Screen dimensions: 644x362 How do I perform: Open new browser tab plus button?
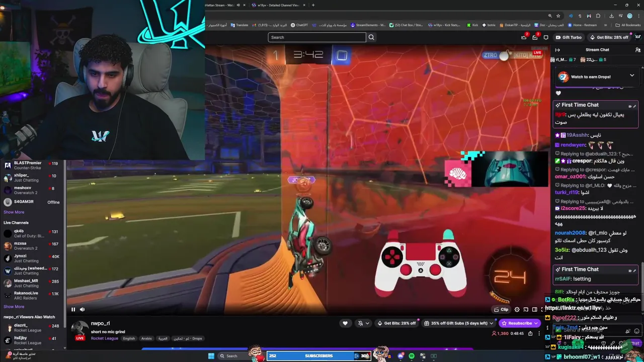point(313,5)
